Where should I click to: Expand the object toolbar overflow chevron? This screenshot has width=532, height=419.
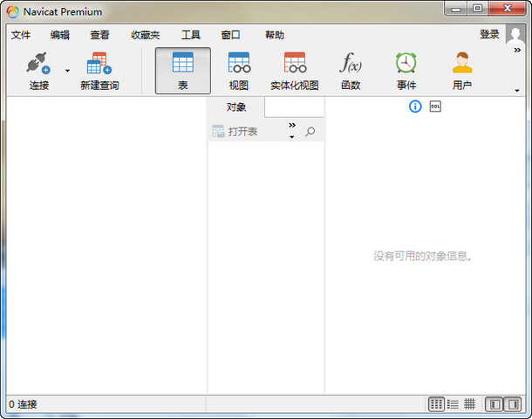292,126
